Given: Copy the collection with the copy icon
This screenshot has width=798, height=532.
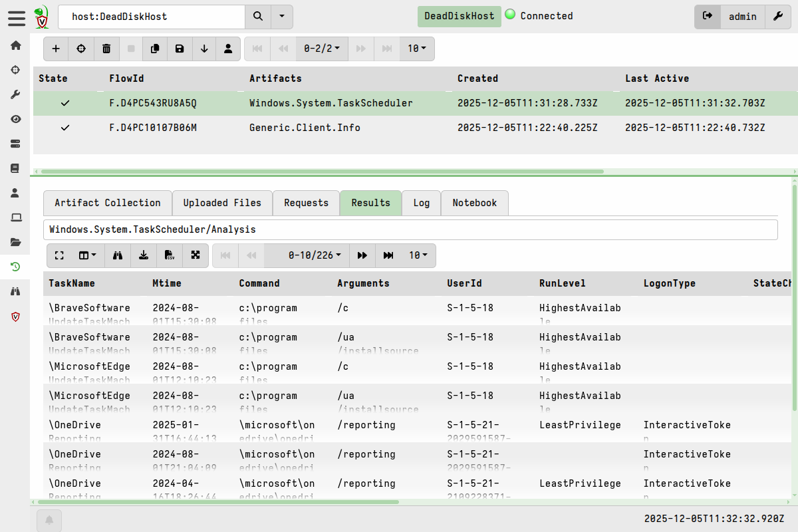Looking at the screenshot, I should pyautogui.click(x=155, y=49).
